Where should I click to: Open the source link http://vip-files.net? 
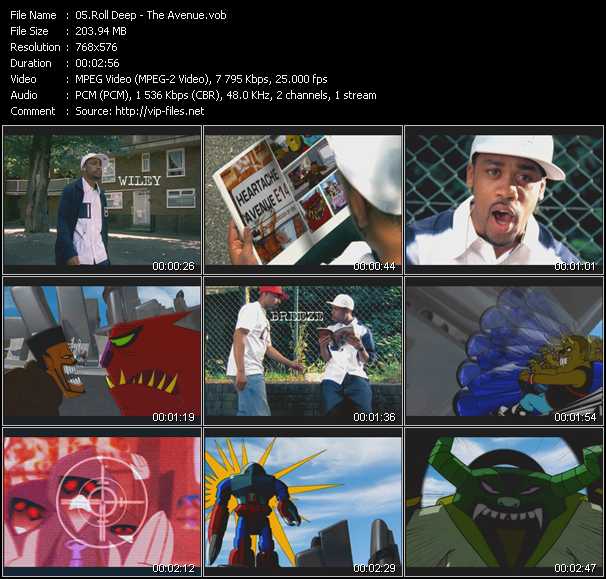pos(160,111)
